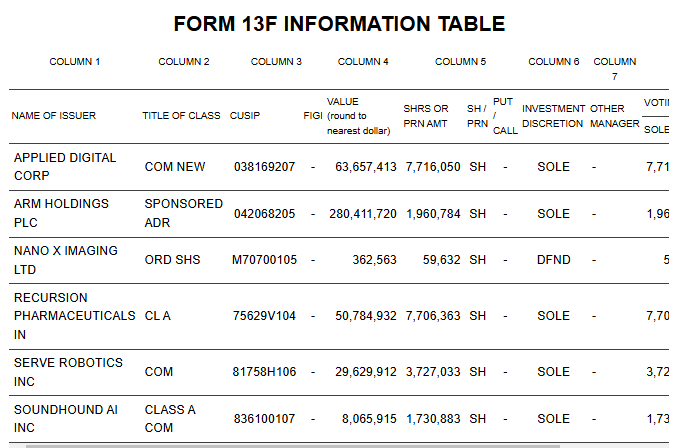Click the INVESTMENT DISCRETION header

click(553, 116)
